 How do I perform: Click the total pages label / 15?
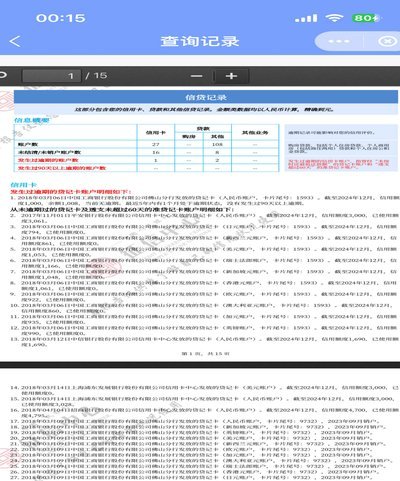click(x=96, y=76)
